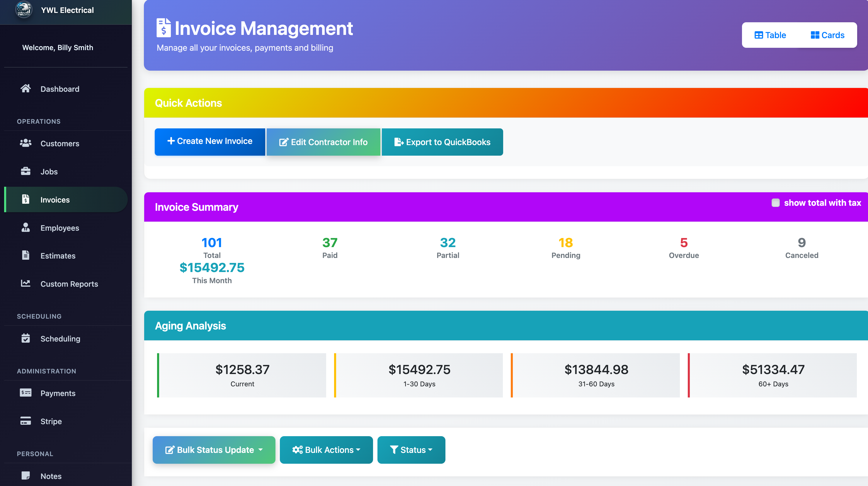This screenshot has height=486, width=868.
Task: Click the Customers icon in the sidebar
Action: pyautogui.click(x=26, y=143)
